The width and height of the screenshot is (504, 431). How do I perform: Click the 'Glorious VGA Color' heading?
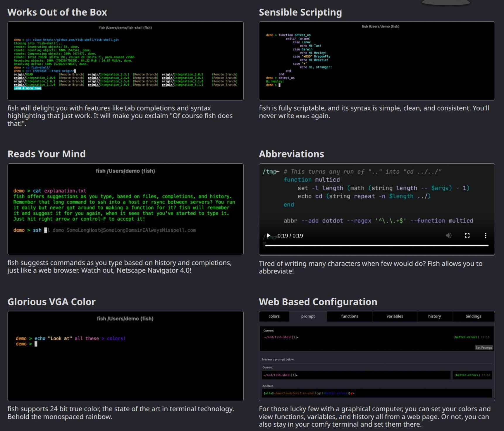coord(51,302)
